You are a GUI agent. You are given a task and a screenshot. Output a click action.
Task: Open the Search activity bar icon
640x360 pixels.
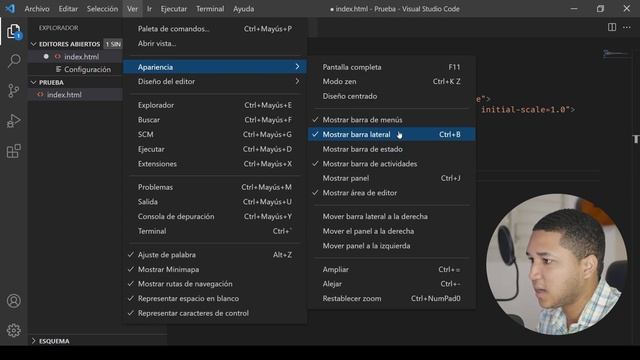tap(13, 61)
